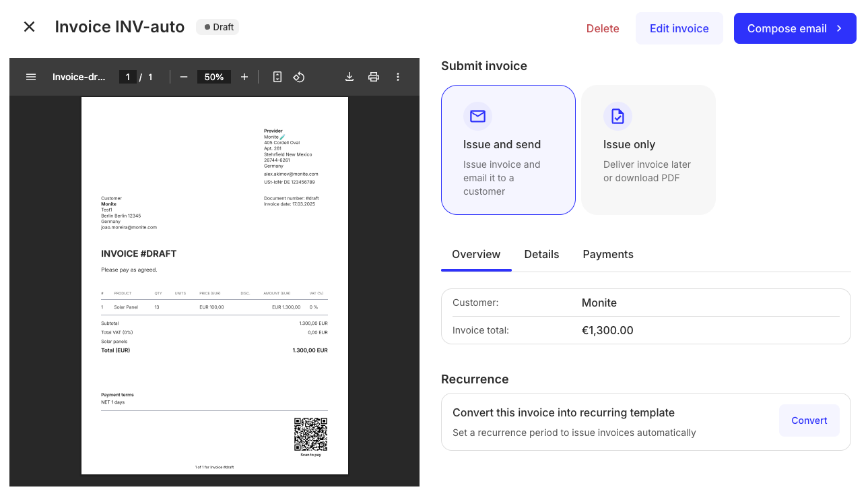Edit the page number input field

[128, 77]
